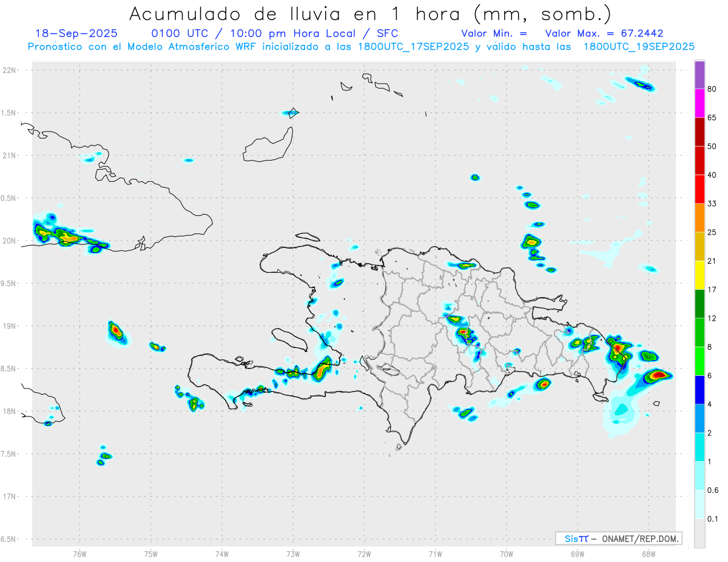Click the yellow legend swatch between 17 and 21
The width and height of the screenshot is (728, 562).
pos(699,275)
